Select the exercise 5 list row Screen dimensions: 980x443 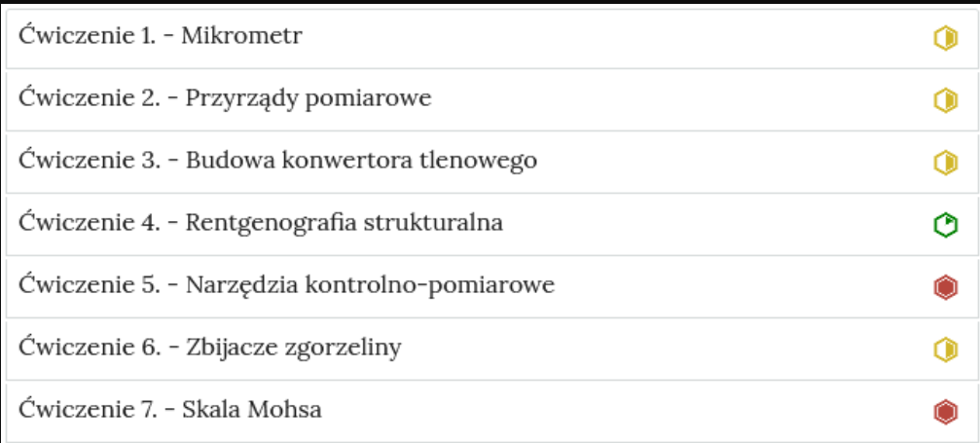[x=491, y=288]
